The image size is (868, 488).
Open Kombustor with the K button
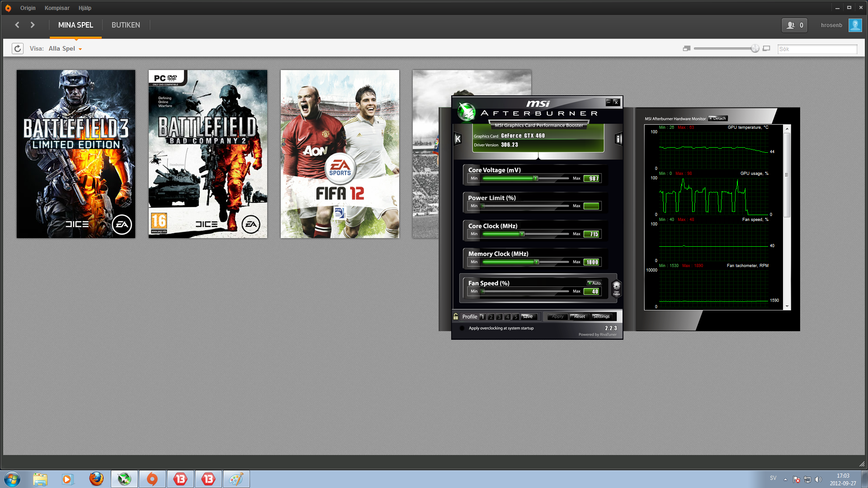pos(458,139)
